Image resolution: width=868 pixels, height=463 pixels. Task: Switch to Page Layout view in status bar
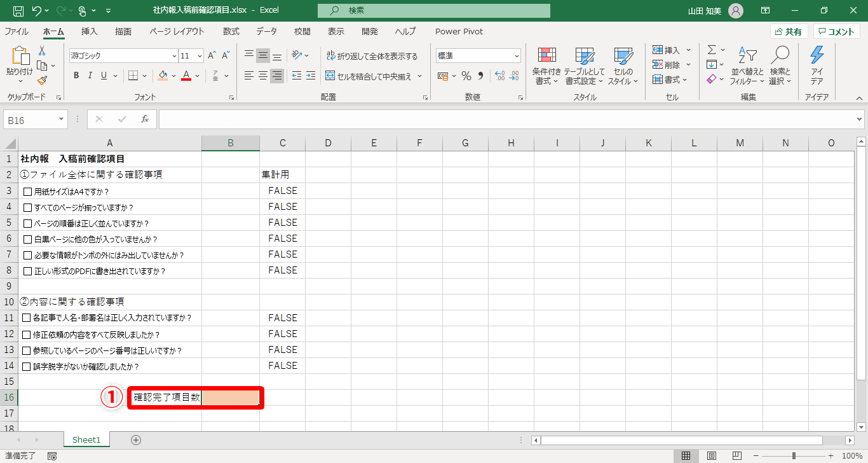pos(712,456)
